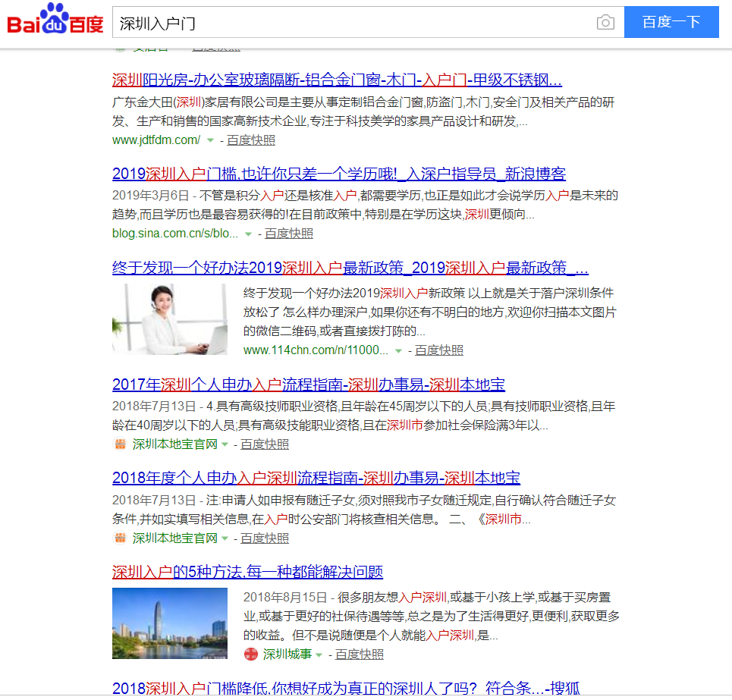Image resolution: width=732 pixels, height=700 pixels.
Task: Open customer service woman thumbnail image
Action: [169, 319]
